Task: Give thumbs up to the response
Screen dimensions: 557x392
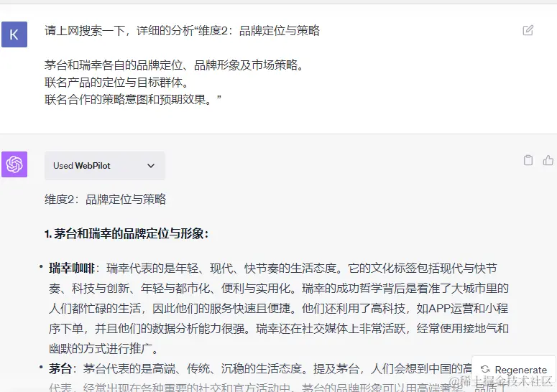Action: click(x=548, y=160)
